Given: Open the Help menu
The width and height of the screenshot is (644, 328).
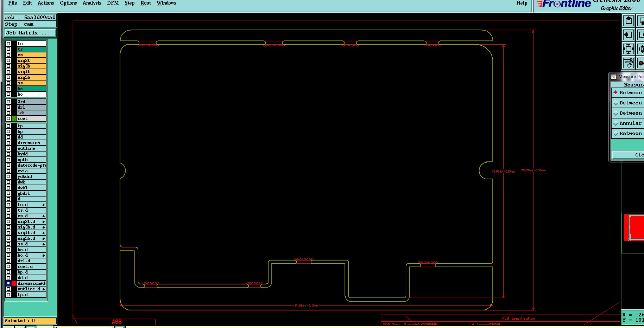Looking at the screenshot, I should [x=522, y=3].
